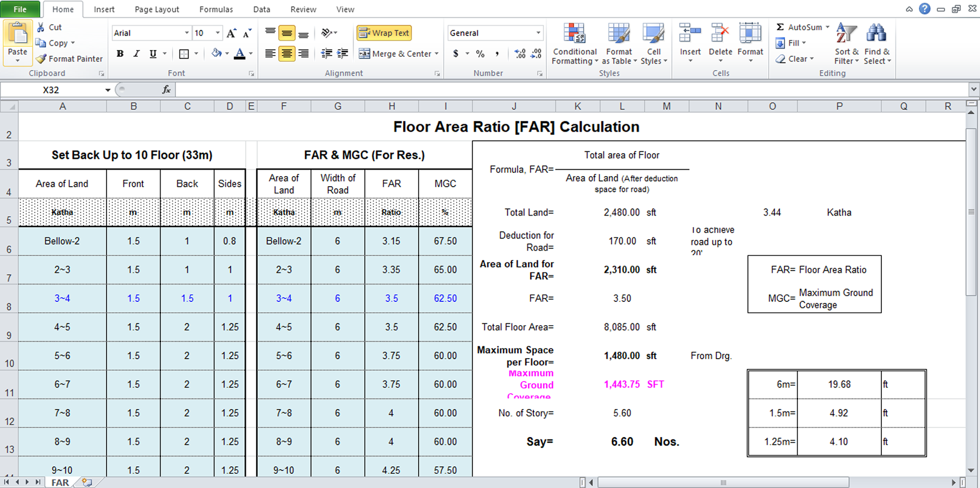Click the Insert Function fx icon
The image size is (980, 488).
tap(166, 90)
